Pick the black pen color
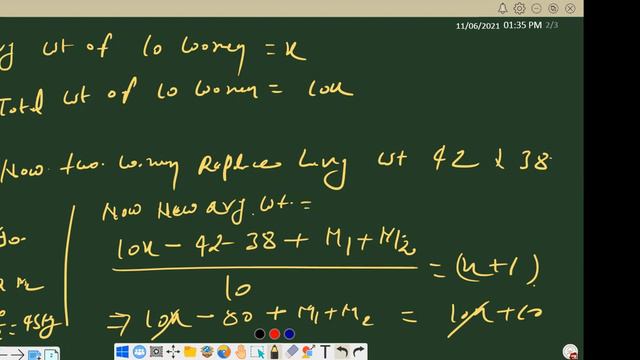This screenshot has height=360, width=640. coord(260,334)
